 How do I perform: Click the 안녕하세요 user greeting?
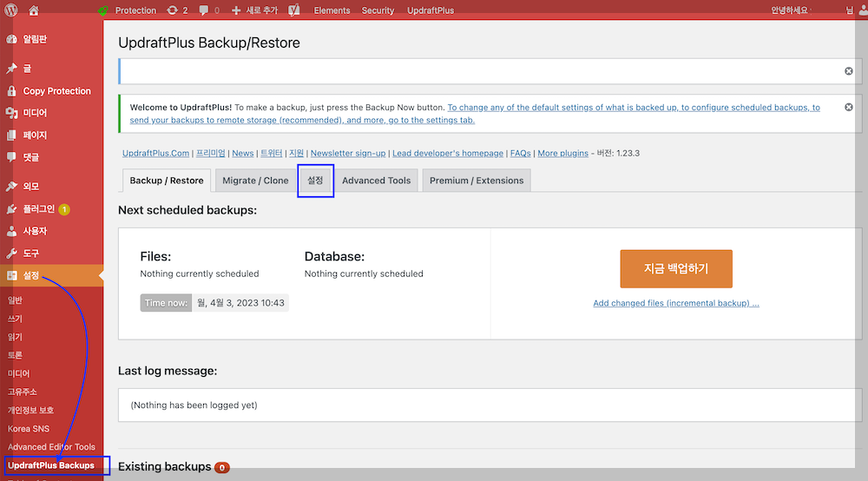click(x=789, y=10)
